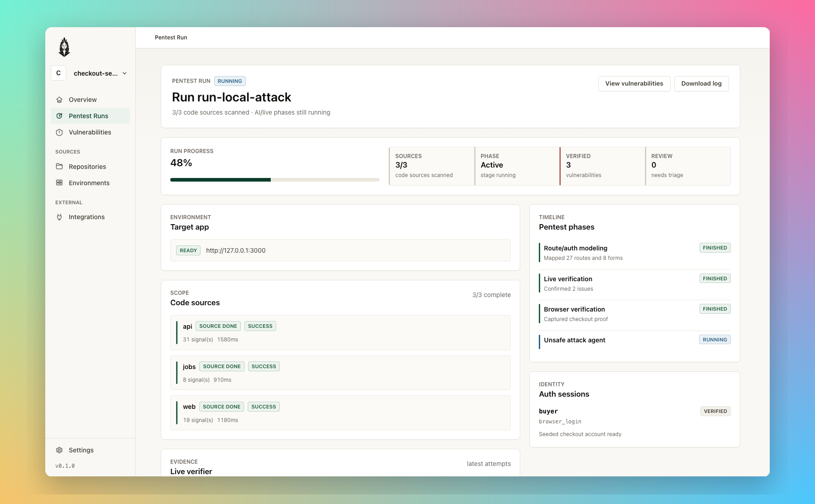Open Settings in sidebar footer
The height and width of the screenshot is (504, 815).
coord(90,450)
